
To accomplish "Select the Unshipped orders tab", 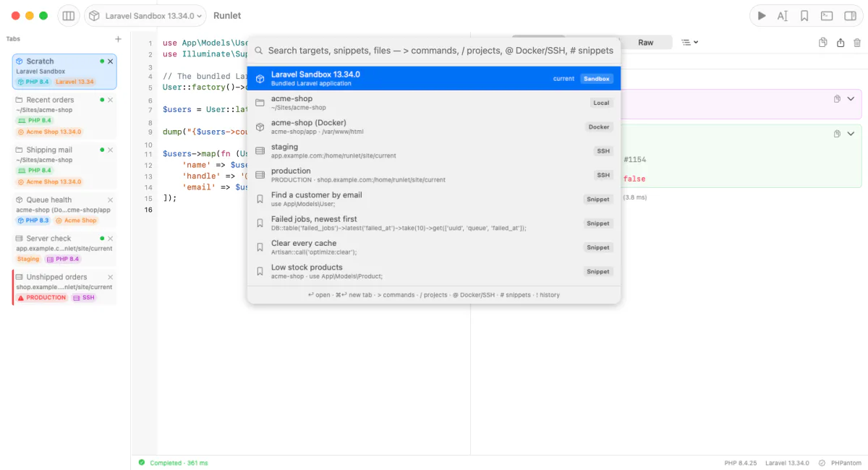I will tap(64, 287).
